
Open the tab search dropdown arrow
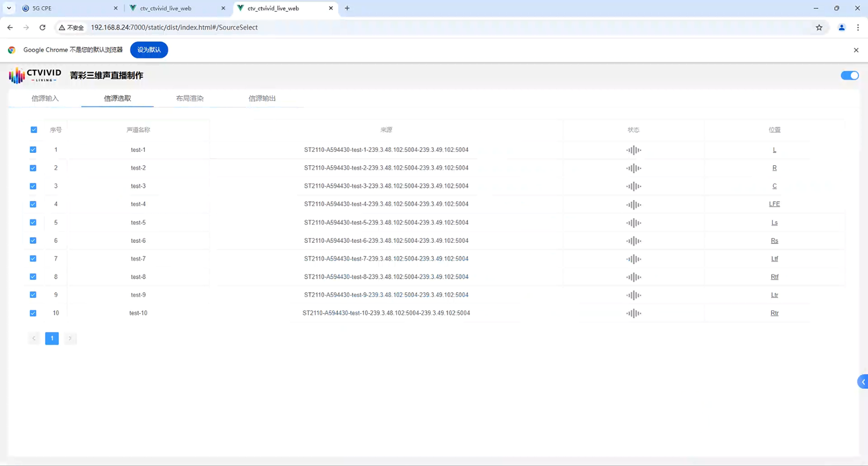tap(9, 8)
